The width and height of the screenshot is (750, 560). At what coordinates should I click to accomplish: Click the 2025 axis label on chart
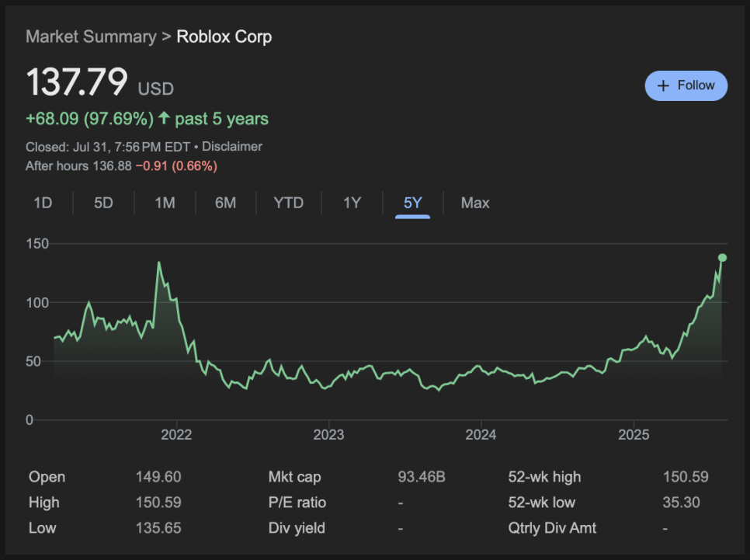(x=634, y=435)
